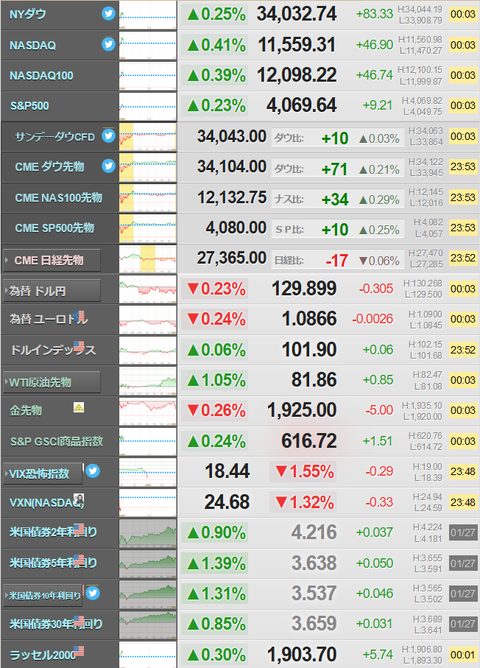Screen dimensions: 480x668
Task: Expand the CME 日経先物 button
Action: pos(52,260)
